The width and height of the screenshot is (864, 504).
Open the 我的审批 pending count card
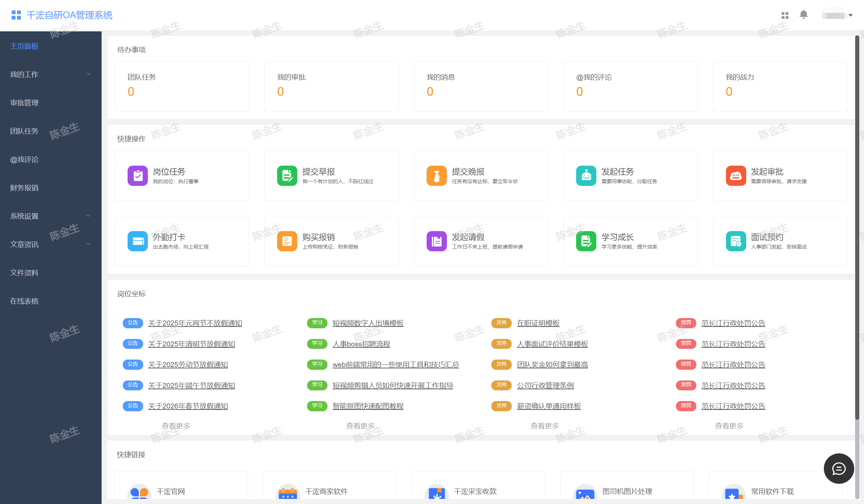tap(331, 86)
